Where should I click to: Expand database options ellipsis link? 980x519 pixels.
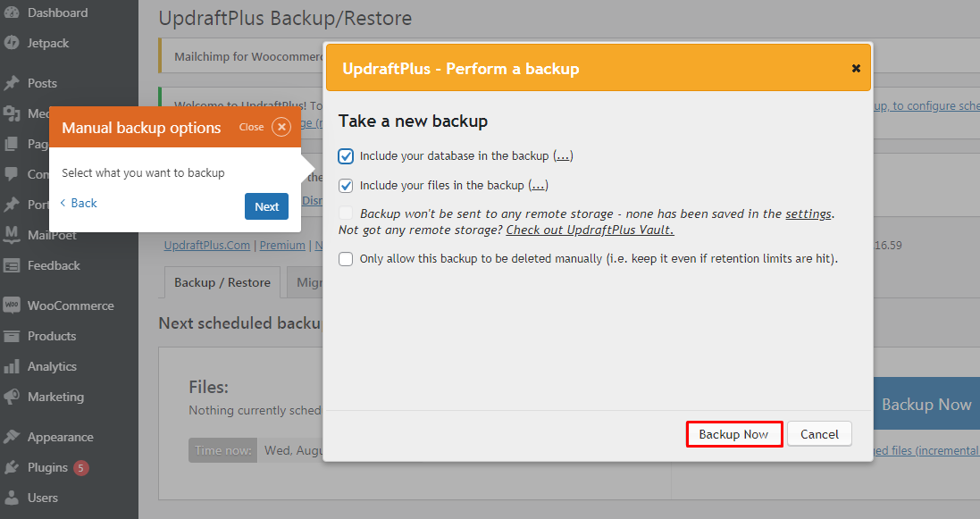click(563, 155)
